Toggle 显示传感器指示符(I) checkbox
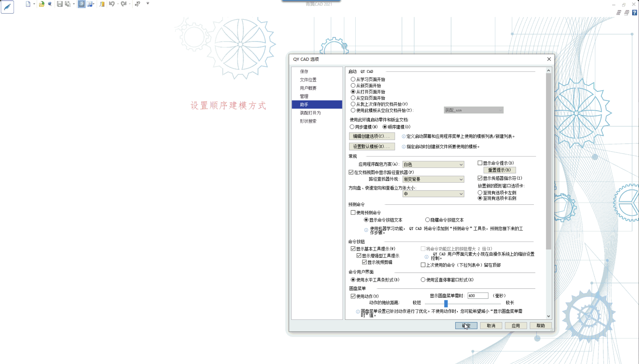The image size is (639, 364). (480, 178)
